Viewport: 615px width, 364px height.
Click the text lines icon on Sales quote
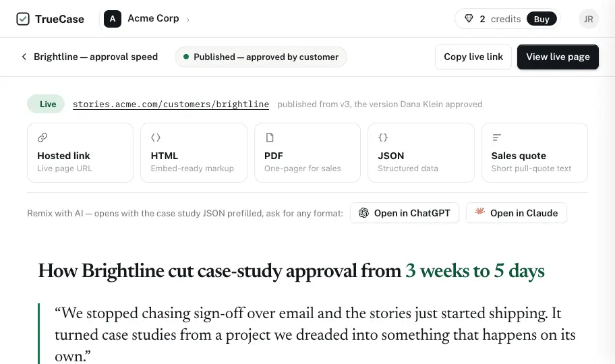click(x=496, y=138)
